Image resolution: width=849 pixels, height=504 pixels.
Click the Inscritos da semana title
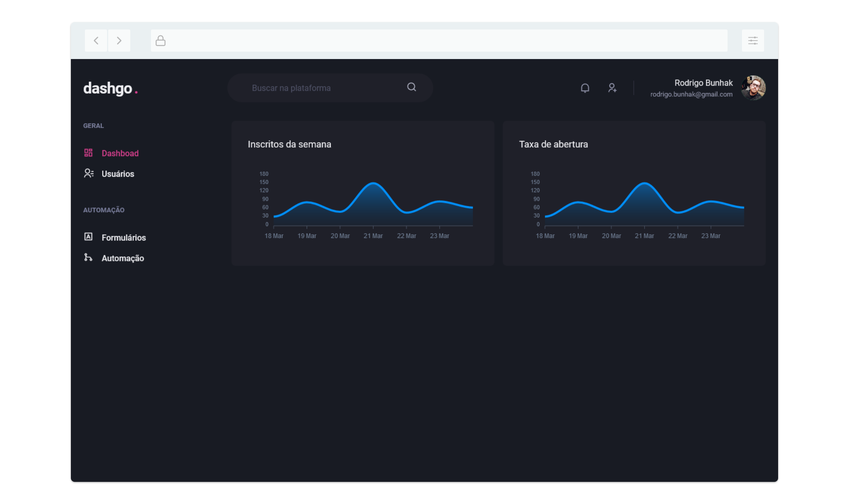click(289, 144)
